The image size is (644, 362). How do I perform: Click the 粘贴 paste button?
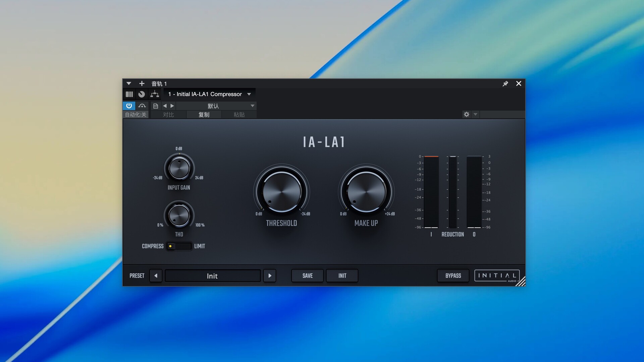click(239, 115)
